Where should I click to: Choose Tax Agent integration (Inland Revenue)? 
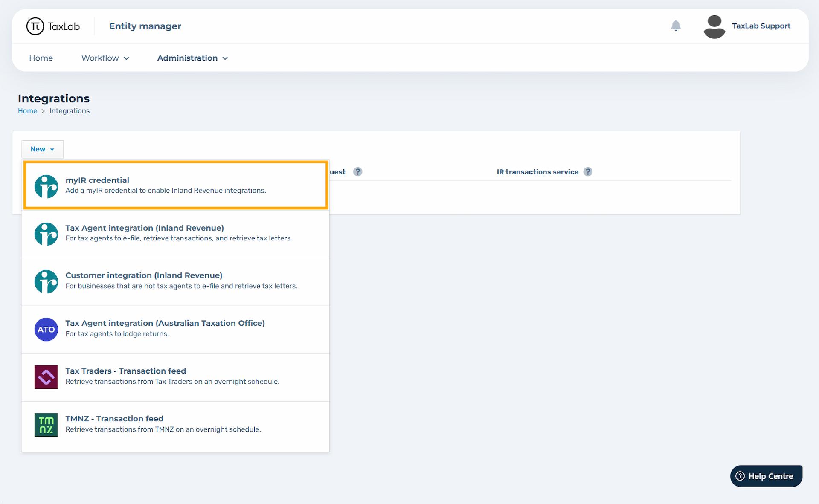(x=176, y=233)
